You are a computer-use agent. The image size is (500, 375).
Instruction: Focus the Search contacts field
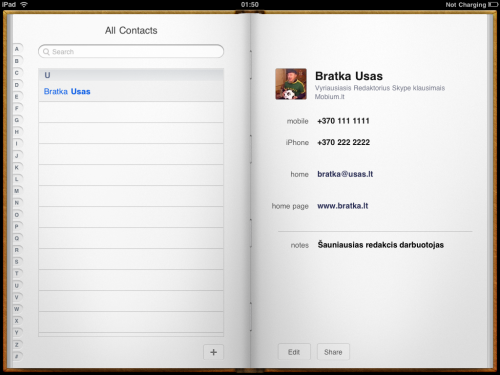131,51
